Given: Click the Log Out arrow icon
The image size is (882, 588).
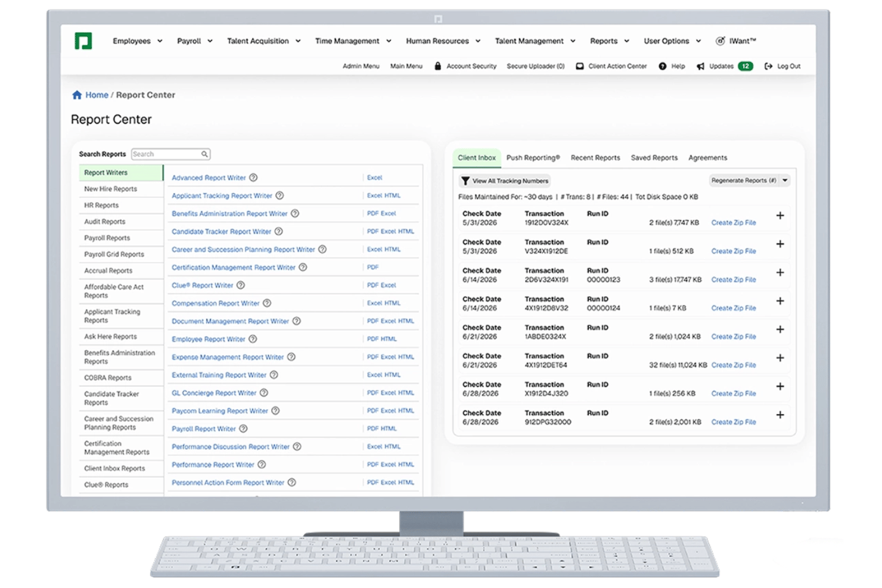Looking at the screenshot, I should [768, 66].
